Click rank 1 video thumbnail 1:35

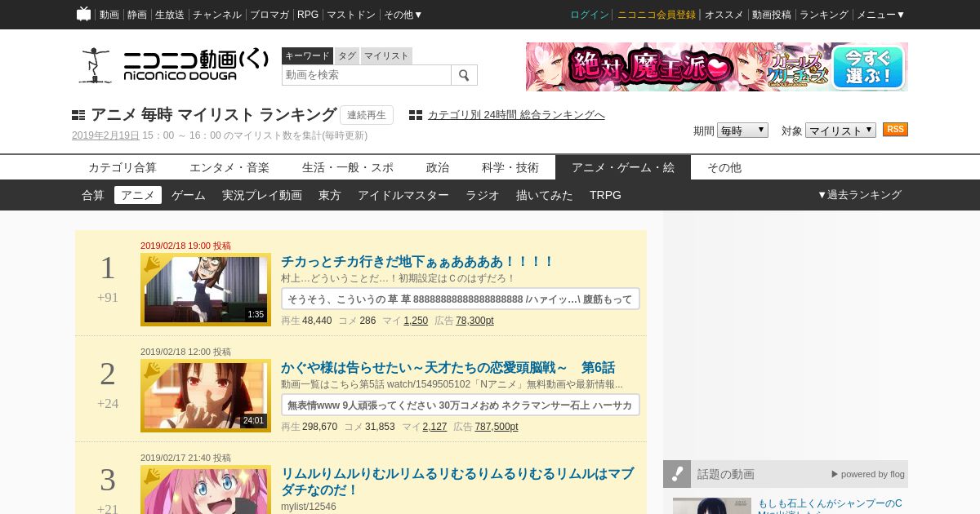206,290
